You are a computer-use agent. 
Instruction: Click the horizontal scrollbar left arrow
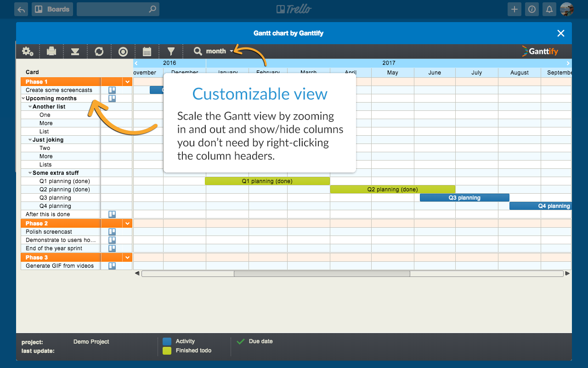137,274
